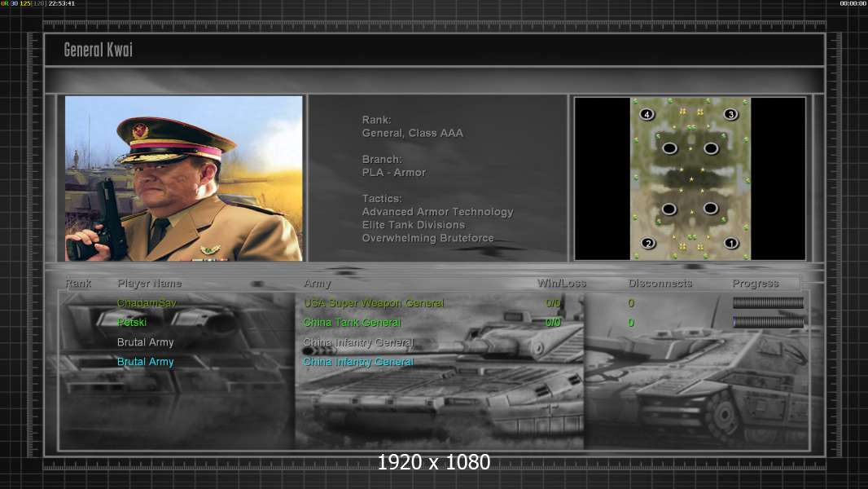This screenshot has height=489, width=868.
Task: Click PLA - Armor branch text
Action: [394, 172]
